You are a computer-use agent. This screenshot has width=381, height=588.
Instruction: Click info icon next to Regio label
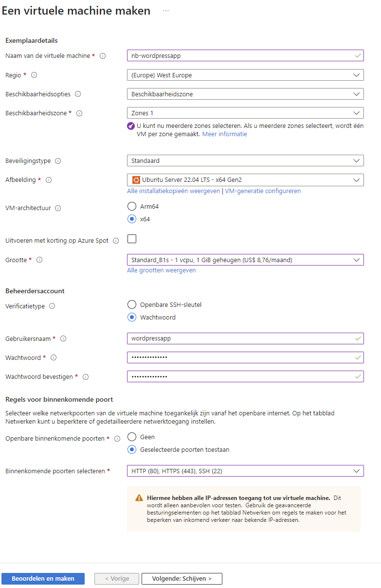(x=34, y=75)
